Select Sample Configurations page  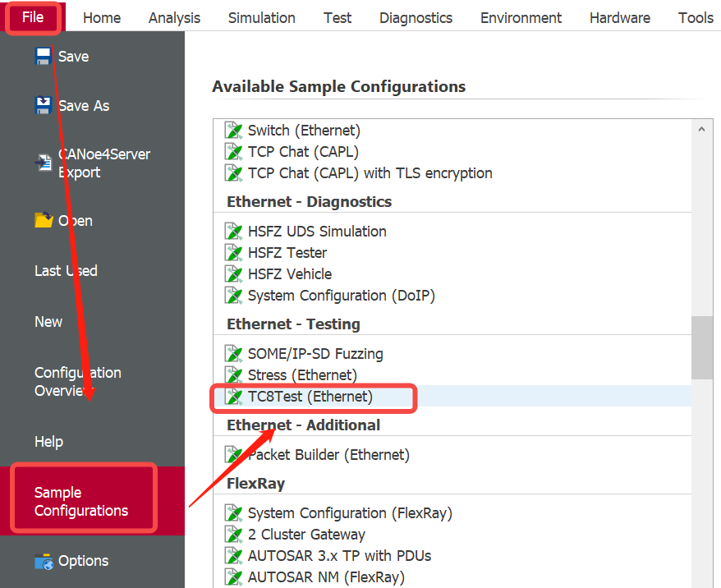[x=92, y=501]
